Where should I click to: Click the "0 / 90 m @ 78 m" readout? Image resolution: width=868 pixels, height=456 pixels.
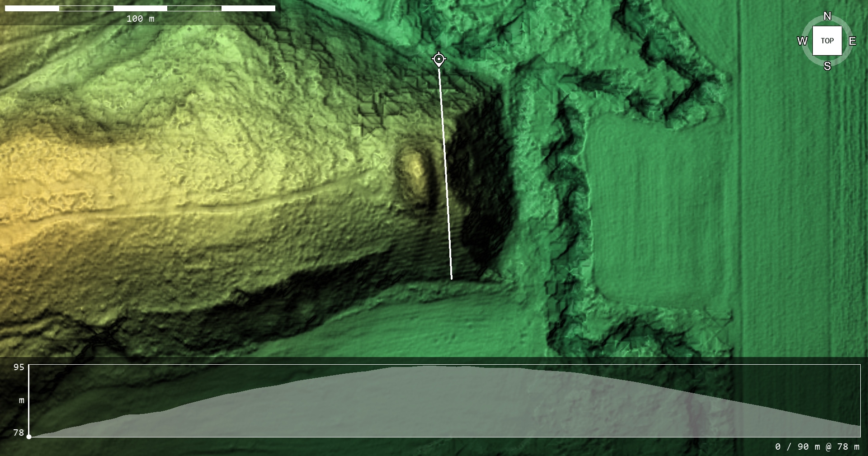tap(817, 447)
